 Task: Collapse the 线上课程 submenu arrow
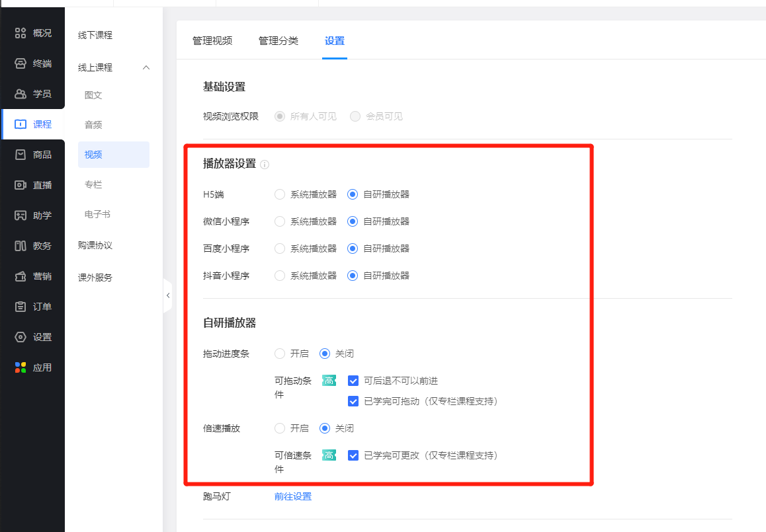146,67
